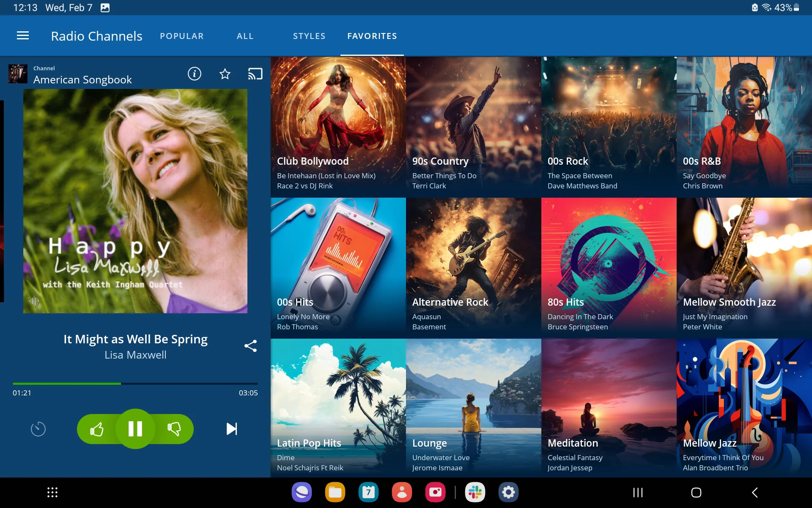
Task: Tap the Wi-Fi status icon
Action: 766,8
